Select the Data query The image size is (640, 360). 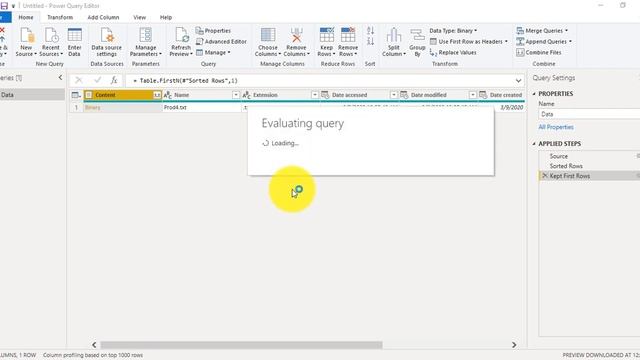(x=32, y=95)
